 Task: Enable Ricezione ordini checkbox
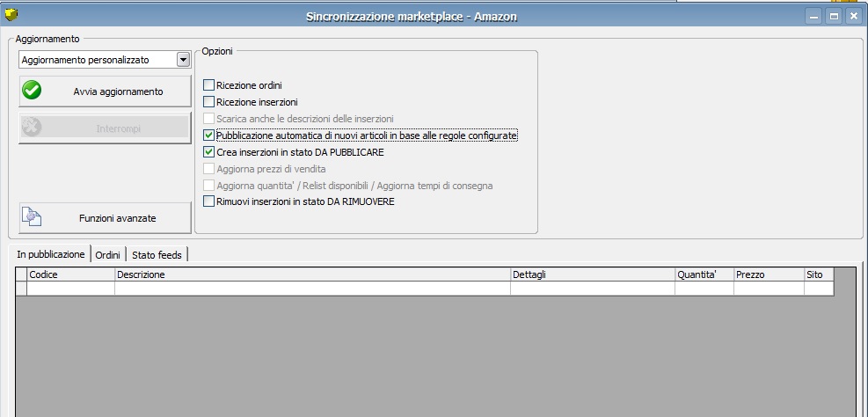click(208, 85)
